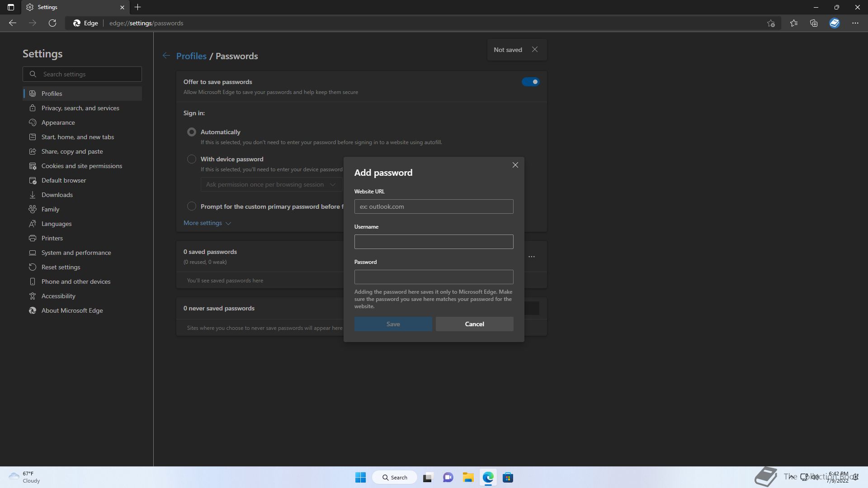Click the Website URL input field
This screenshot has width=868, height=488.
pos(434,206)
